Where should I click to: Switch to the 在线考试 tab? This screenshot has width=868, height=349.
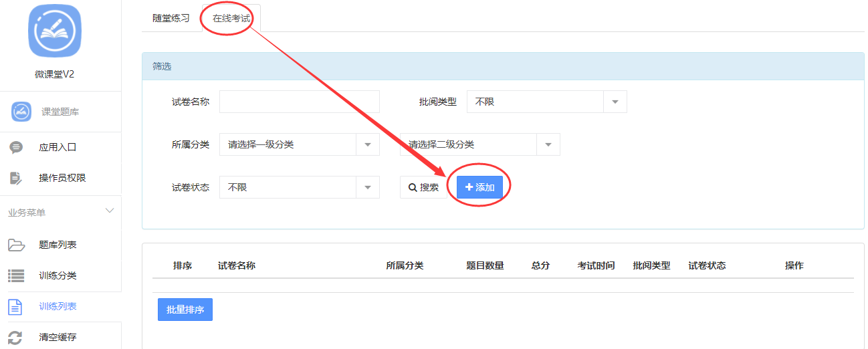tap(231, 18)
